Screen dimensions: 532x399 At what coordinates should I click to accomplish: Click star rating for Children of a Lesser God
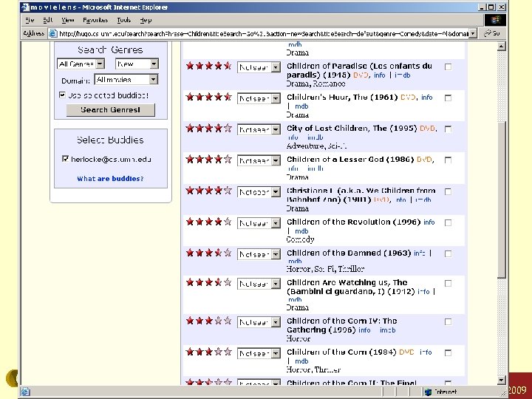click(x=208, y=159)
